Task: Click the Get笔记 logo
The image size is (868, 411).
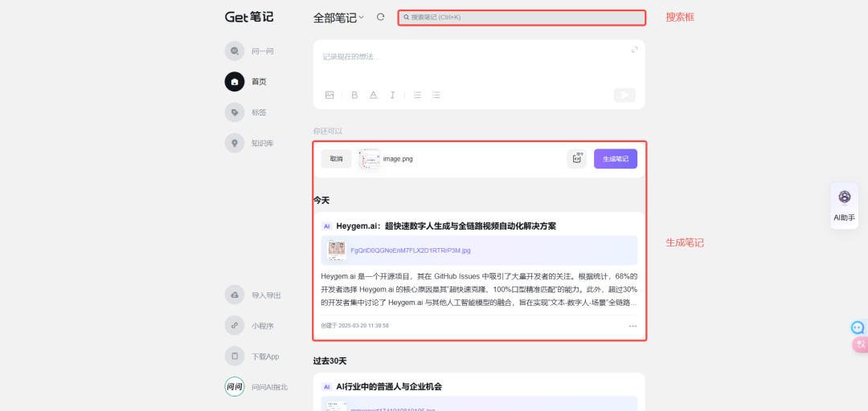Action: [x=248, y=17]
